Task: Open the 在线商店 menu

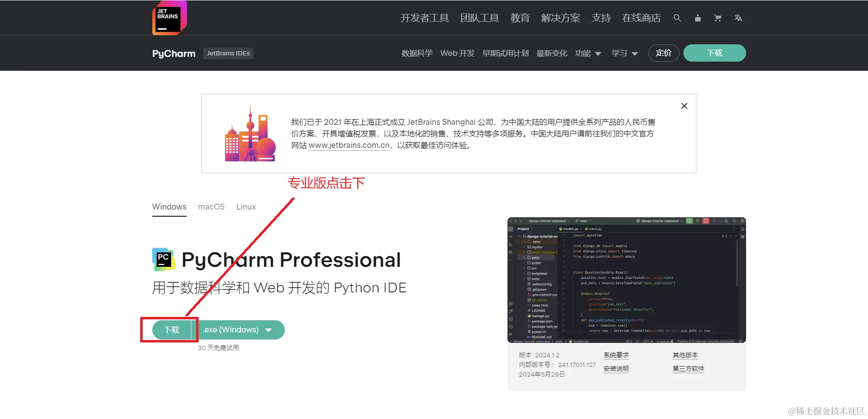Action: (x=641, y=18)
